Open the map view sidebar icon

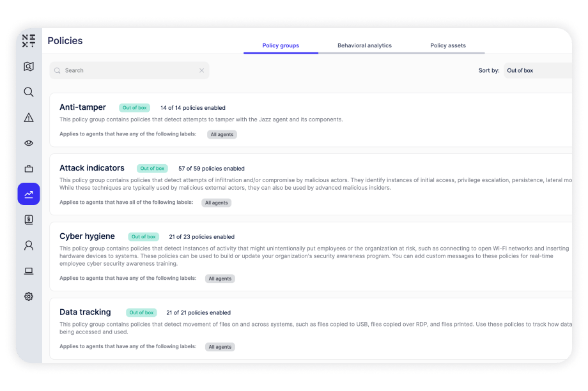[x=29, y=66]
